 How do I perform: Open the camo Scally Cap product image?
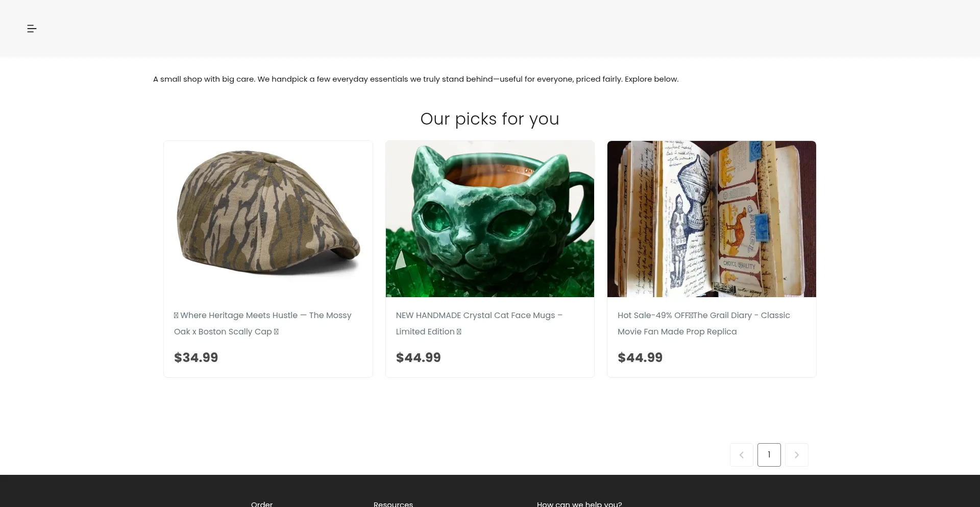click(268, 219)
